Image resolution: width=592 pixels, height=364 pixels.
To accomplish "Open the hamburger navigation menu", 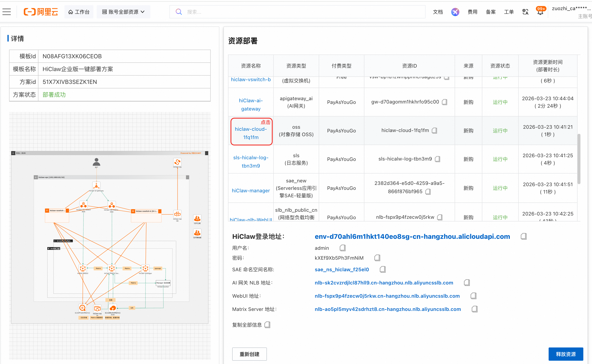I will [x=6, y=12].
